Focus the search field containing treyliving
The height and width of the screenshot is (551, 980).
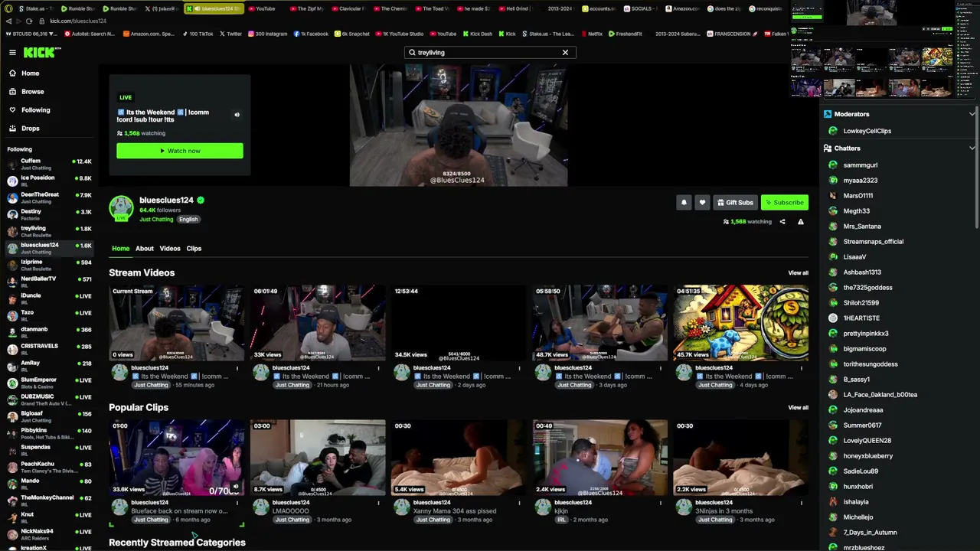click(x=490, y=53)
